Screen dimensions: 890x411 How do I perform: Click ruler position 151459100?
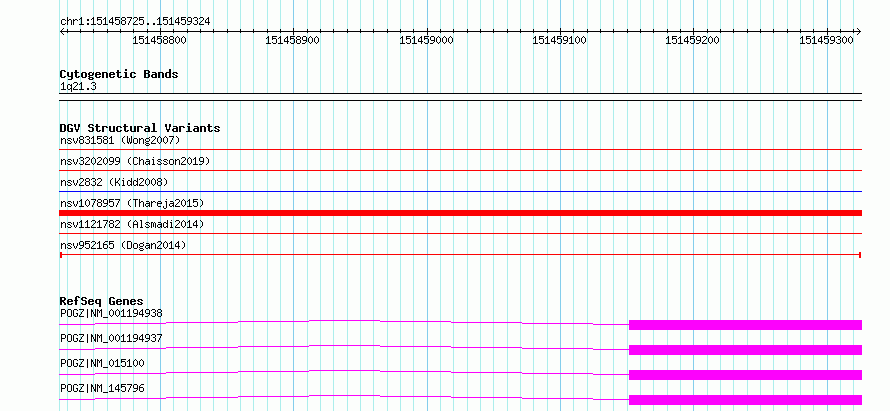pyautogui.click(x=560, y=40)
